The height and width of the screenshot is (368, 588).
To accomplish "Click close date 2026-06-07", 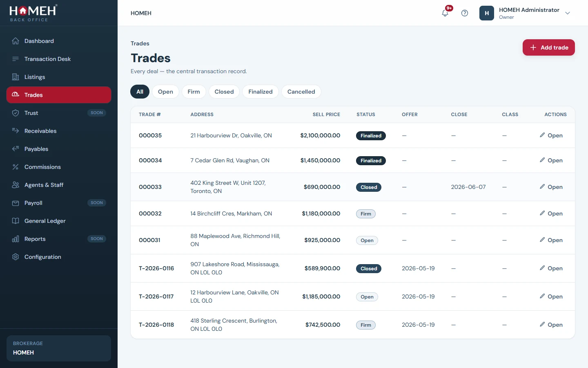I will click(x=468, y=187).
